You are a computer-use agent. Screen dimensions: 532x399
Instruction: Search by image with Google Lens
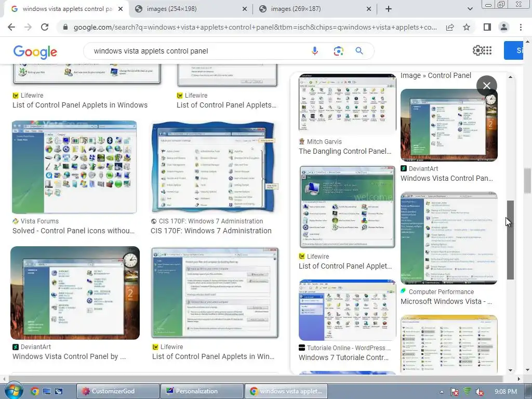tap(338, 51)
